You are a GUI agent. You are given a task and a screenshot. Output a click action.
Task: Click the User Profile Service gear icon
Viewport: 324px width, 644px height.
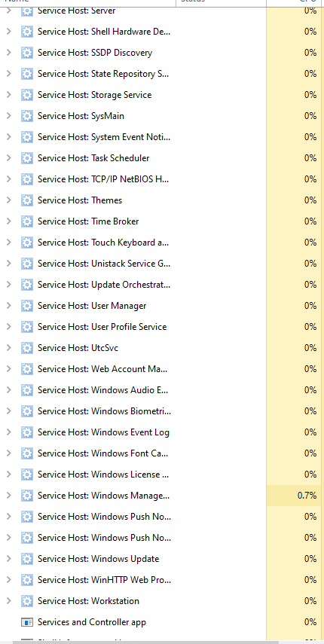26,326
